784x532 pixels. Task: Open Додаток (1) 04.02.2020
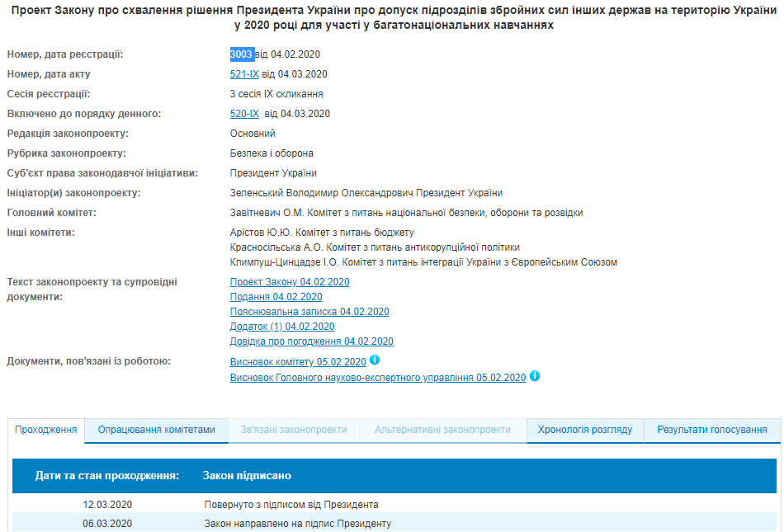281,327
